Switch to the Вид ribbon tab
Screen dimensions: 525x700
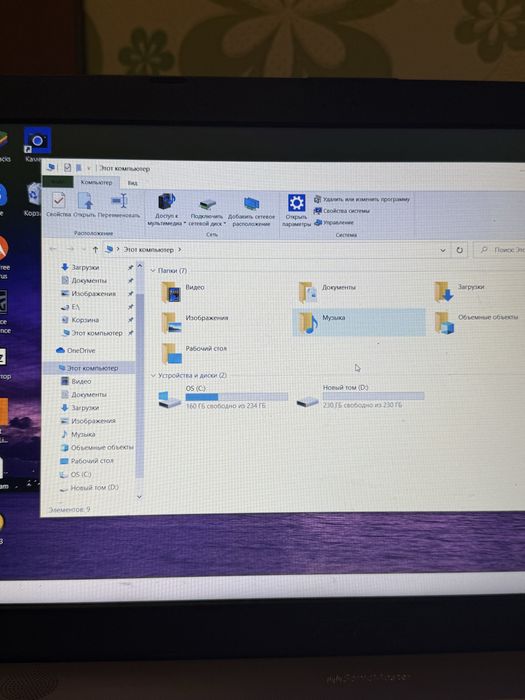tap(133, 183)
